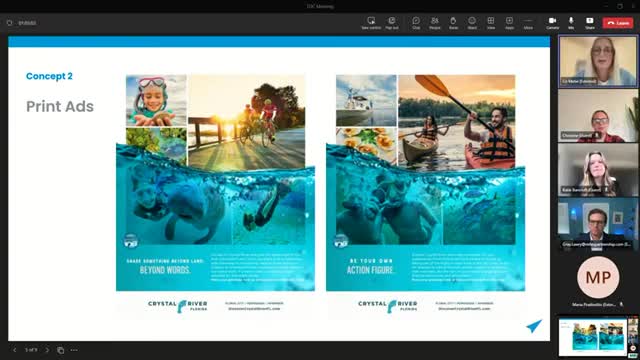Screen dimensions: 640x360
Task: Open the People panel
Action: 435,23
